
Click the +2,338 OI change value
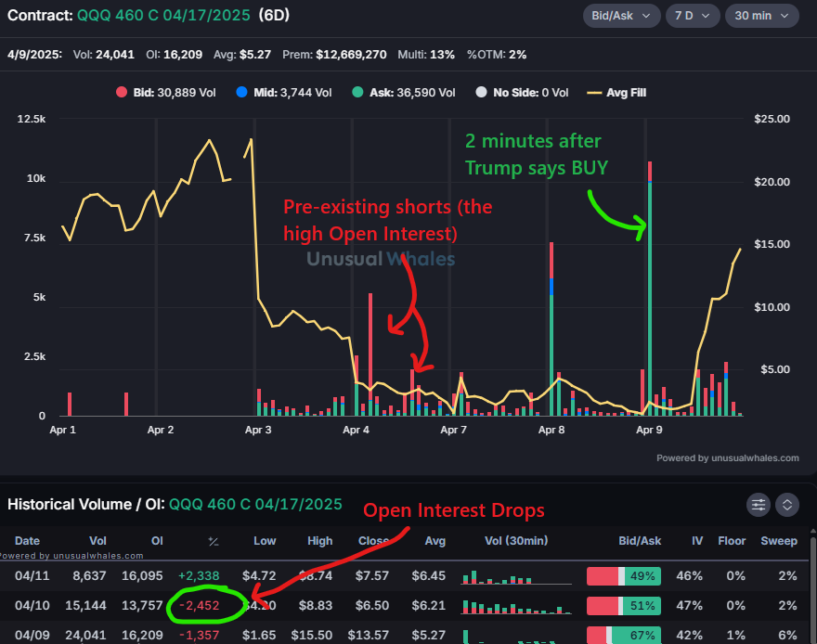tap(199, 576)
